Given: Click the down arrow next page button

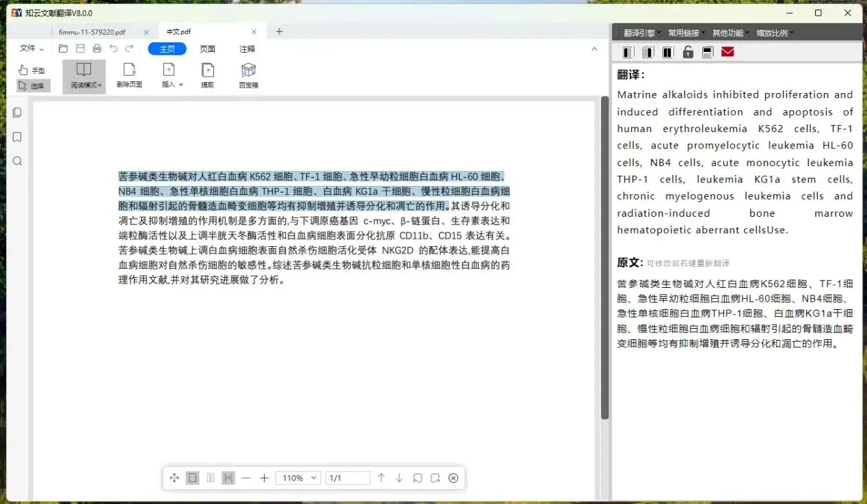Looking at the screenshot, I should pyautogui.click(x=399, y=477).
